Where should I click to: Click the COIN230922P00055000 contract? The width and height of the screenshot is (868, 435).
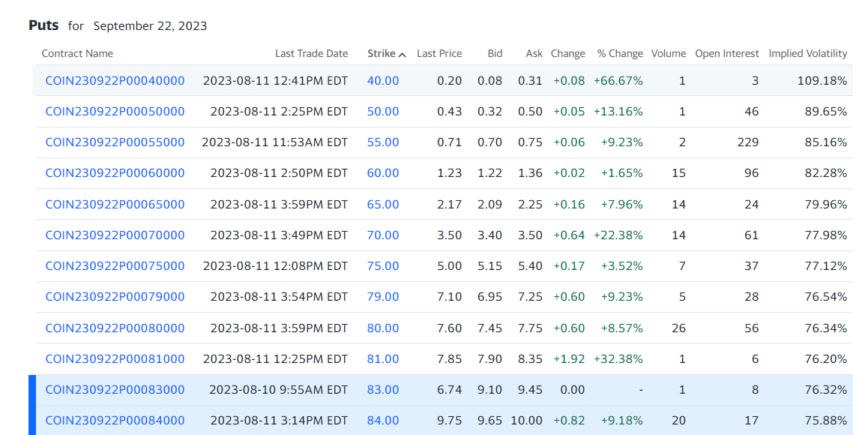coord(115,142)
